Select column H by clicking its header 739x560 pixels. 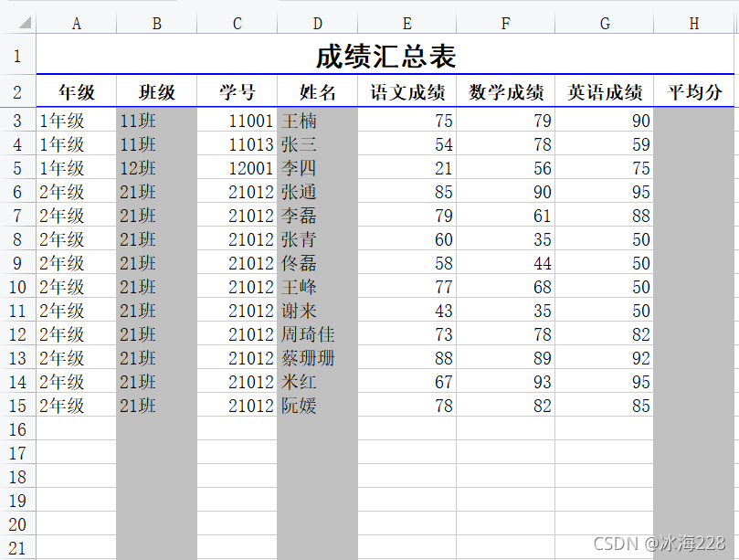692,22
